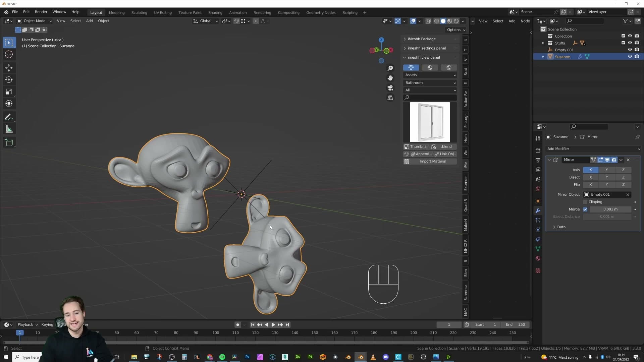Play the animation in the timeline
The width and height of the screenshot is (644, 362).
pyautogui.click(x=273, y=325)
